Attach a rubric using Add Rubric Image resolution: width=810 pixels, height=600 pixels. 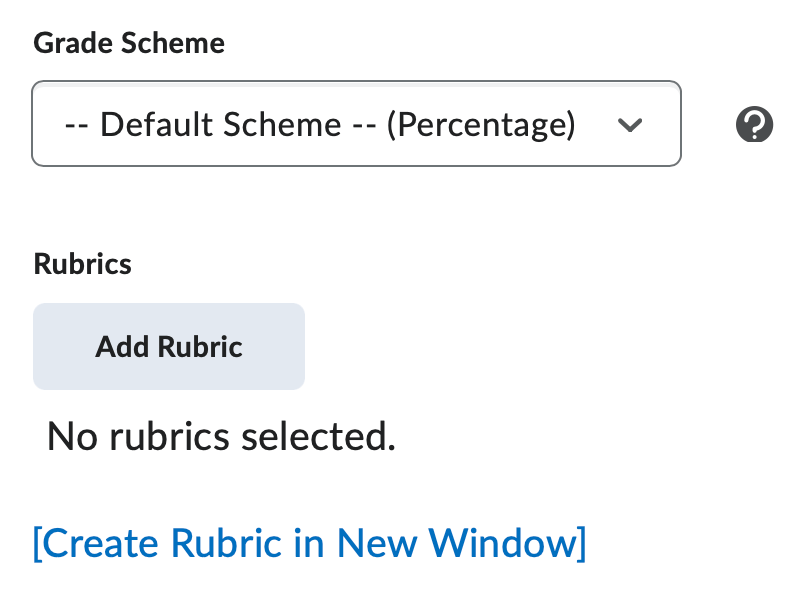pos(168,346)
